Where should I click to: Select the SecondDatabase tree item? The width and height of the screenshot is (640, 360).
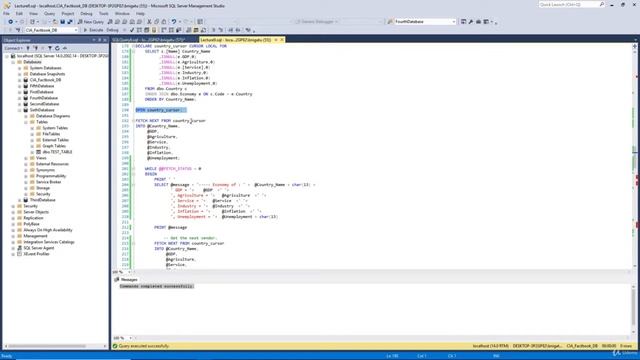point(44,104)
